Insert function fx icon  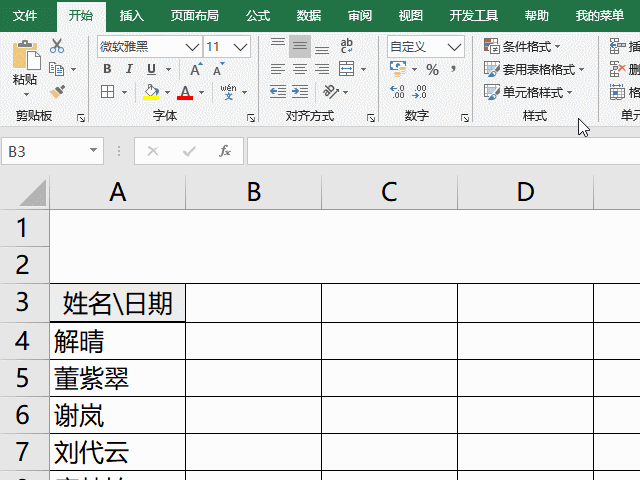coord(225,151)
